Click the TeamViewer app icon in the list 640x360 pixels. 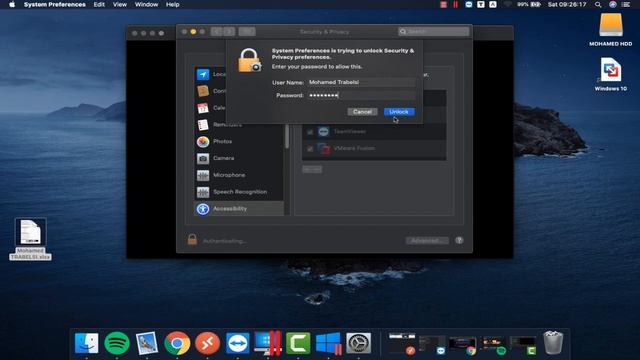(x=324, y=131)
